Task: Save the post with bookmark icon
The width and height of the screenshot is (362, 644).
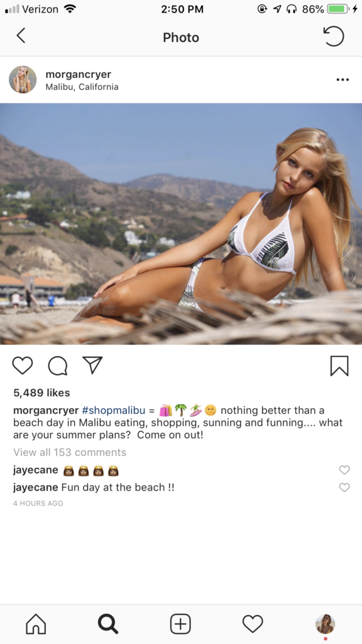Action: 339,366
